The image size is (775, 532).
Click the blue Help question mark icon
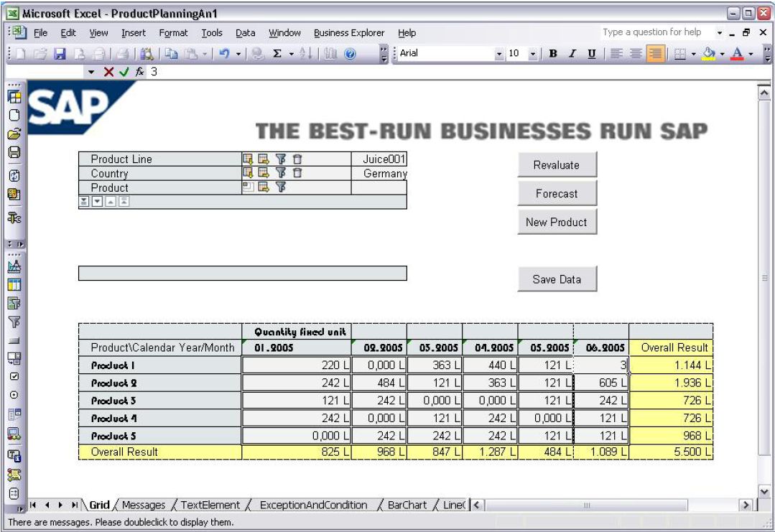click(350, 54)
